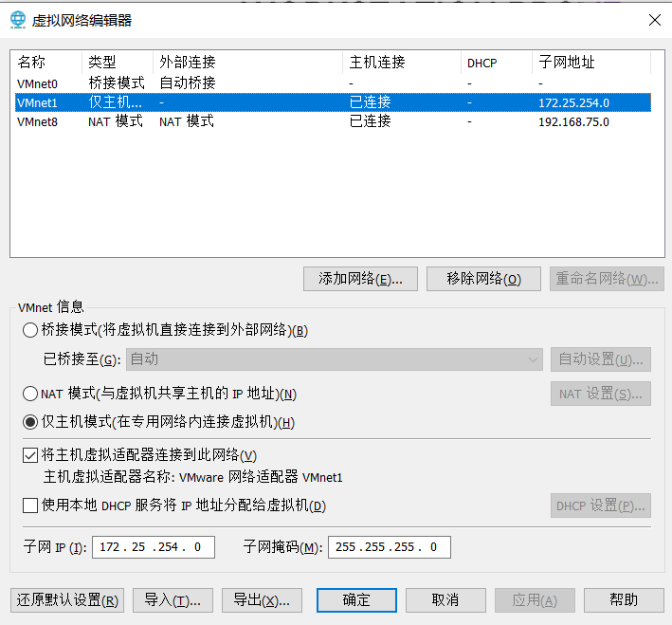Click the 添加网络 button
The height and width of the screenshot is (625, 672).
(360, 279)
